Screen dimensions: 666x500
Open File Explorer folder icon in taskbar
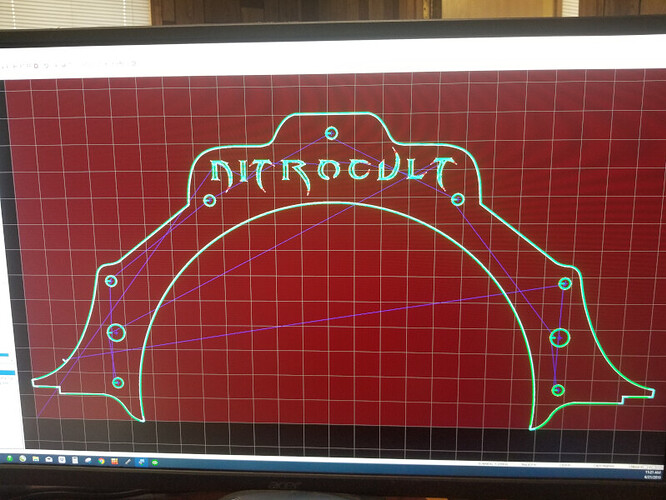36,459
